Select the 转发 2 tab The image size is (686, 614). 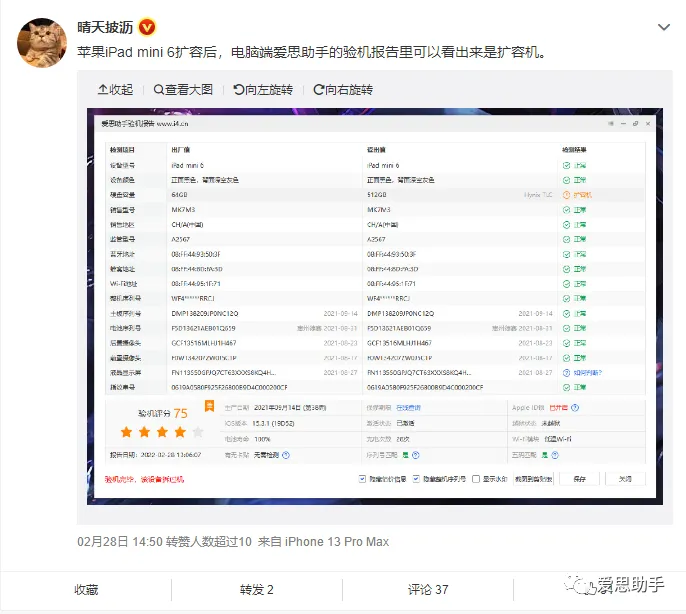(256, 589)
